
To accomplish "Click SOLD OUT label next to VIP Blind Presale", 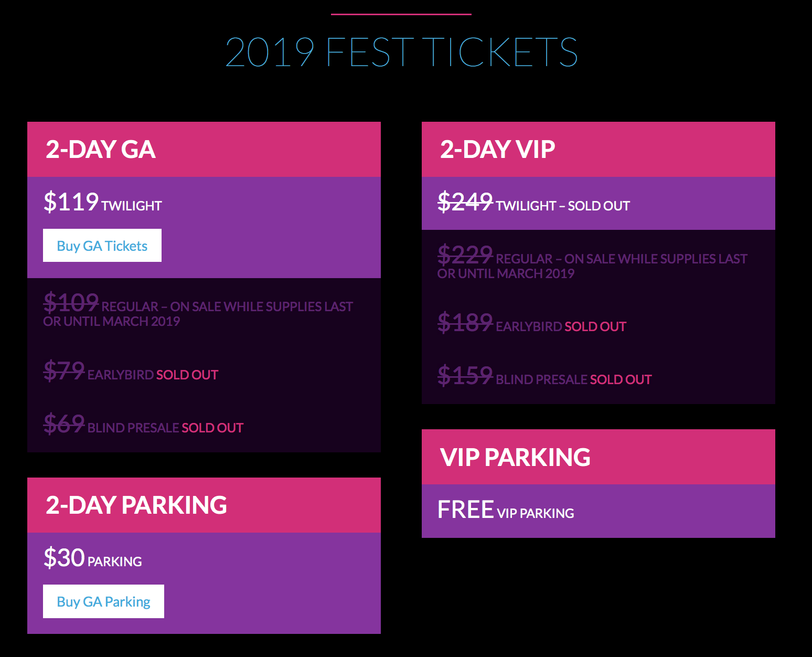I will (621, 379).
